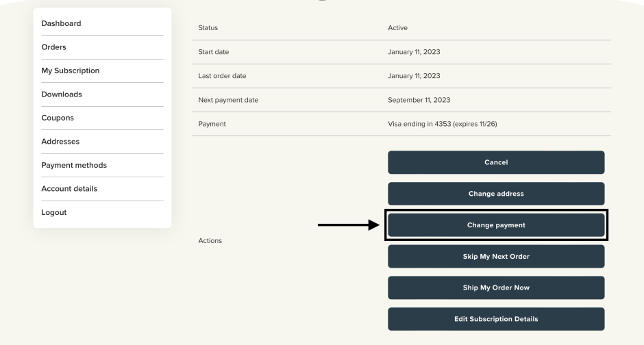
Task: Click the highlighted Change payment button
Action: pyautogui.click(x=496, y=225)
